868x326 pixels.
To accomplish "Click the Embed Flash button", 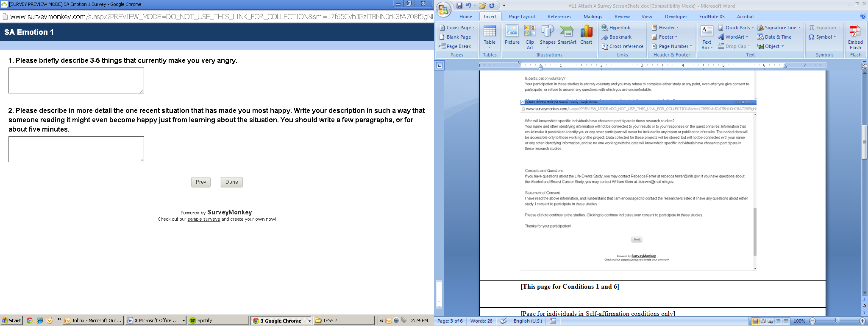I will (x=855, y=37).
